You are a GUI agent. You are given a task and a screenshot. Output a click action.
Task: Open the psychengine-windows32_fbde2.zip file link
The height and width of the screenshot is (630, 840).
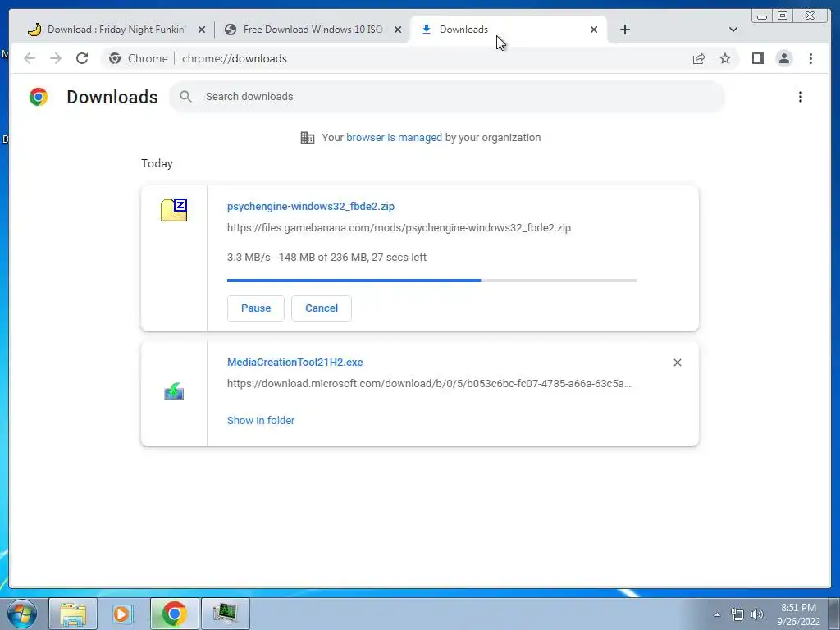pyautogui.click(x=311, y=206)
